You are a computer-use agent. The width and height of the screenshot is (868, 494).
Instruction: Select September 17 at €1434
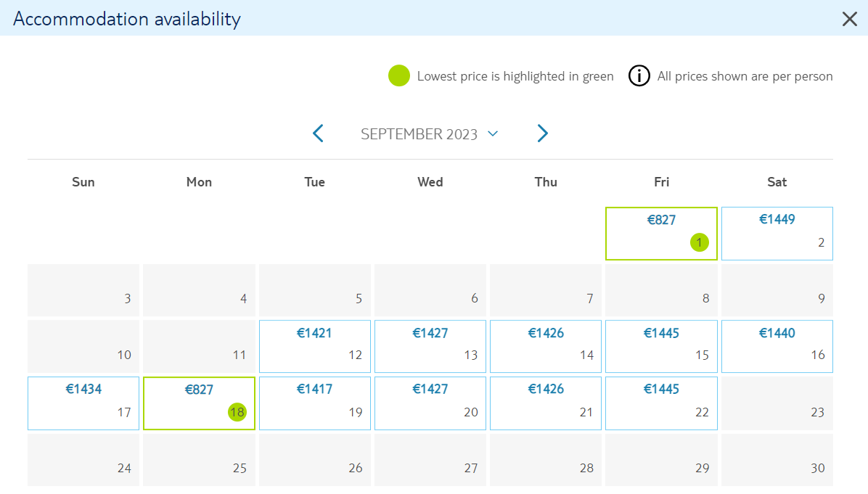click(83, 403)
